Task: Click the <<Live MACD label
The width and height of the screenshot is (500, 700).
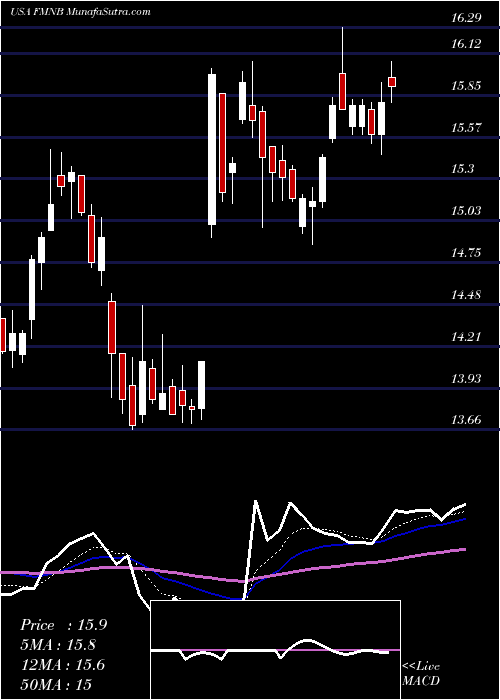Action: [x=421, y=674]
